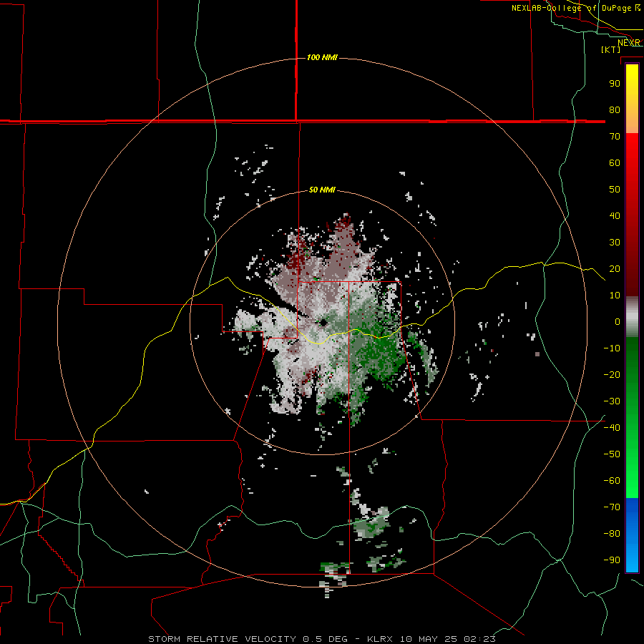
Task: Click the -60 value on color scale
Action: click(x=612, y=481)
